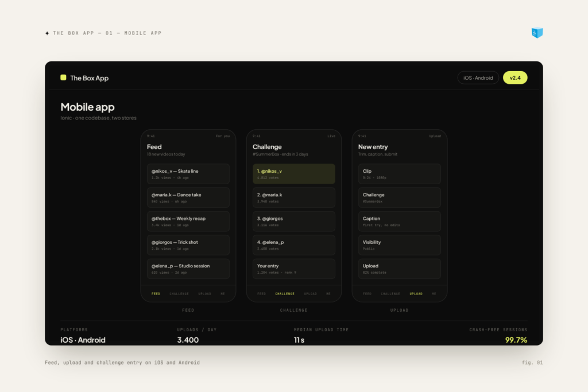Open the @giorgos — Trick shot feed card
Viewport: 588px width, 392px height.
click(x=188, y=244)
